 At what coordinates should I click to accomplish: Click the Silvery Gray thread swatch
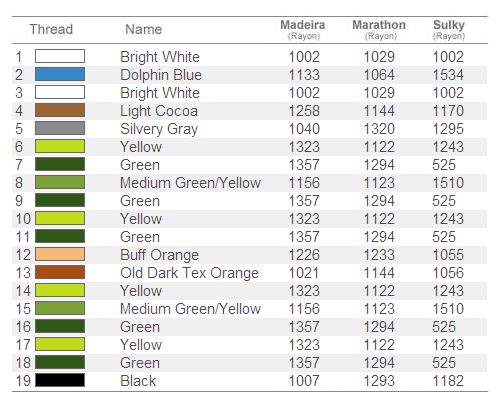60,128
